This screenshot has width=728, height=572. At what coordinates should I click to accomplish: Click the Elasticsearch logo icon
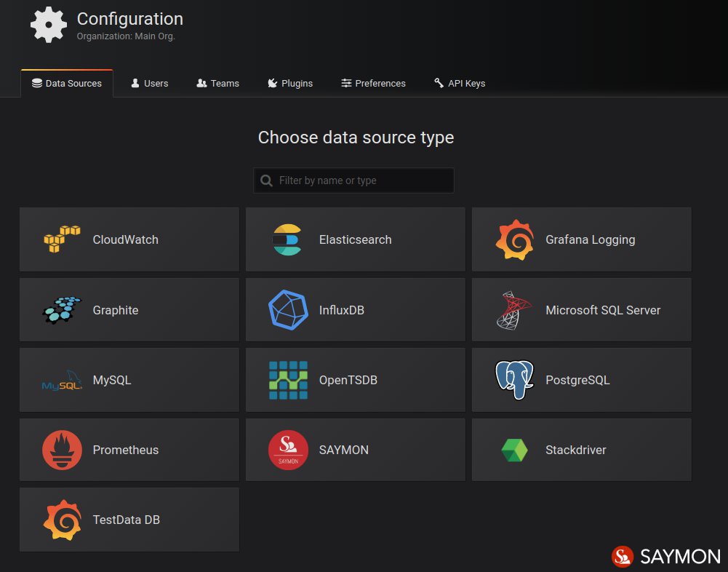pyautogui.click(x=288, y=239)
